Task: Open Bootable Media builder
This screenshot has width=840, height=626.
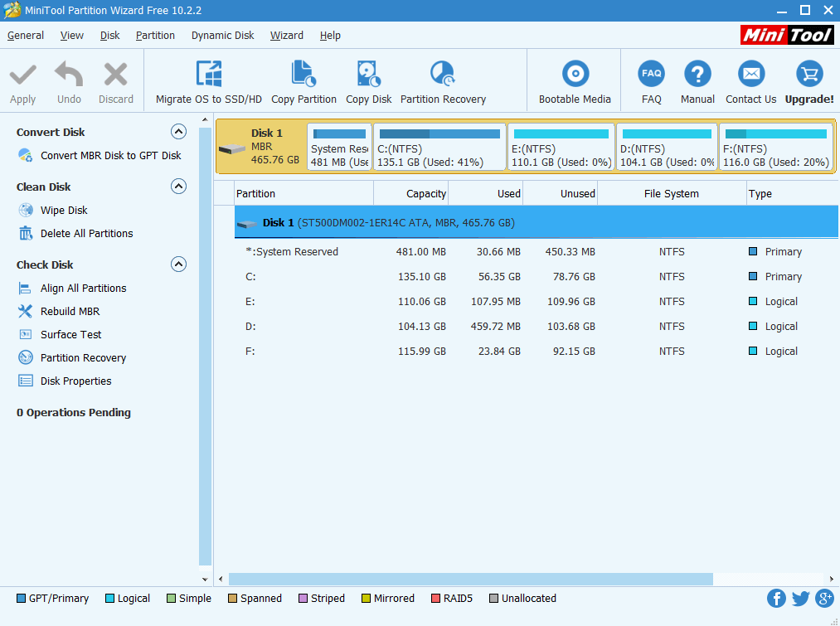Action: (x=575, y=75)
